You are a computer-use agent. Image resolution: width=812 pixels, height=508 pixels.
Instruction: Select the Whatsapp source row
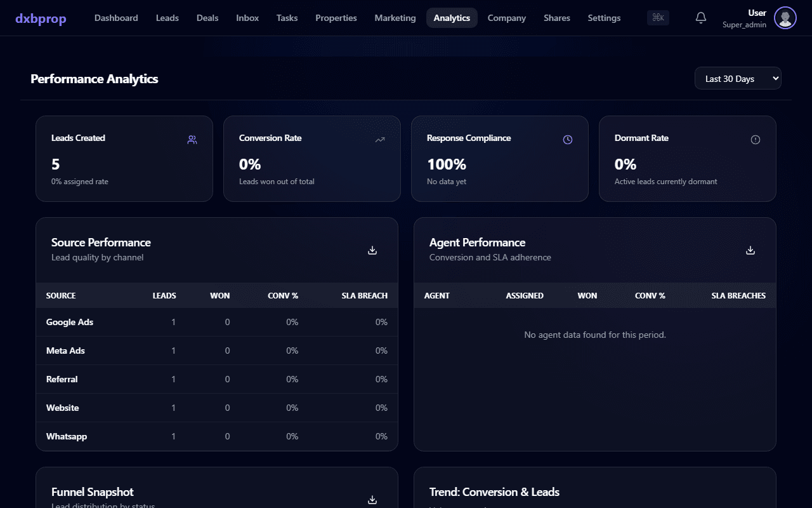[217, 436]
